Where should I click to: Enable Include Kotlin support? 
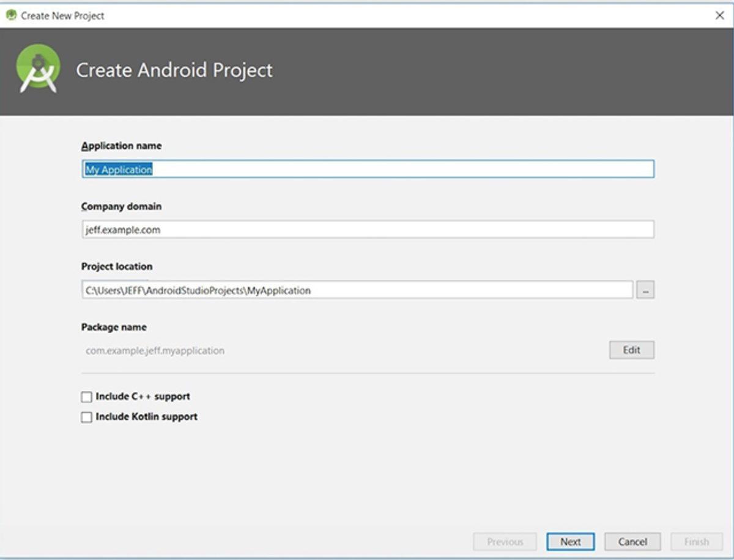pos(86,416)
